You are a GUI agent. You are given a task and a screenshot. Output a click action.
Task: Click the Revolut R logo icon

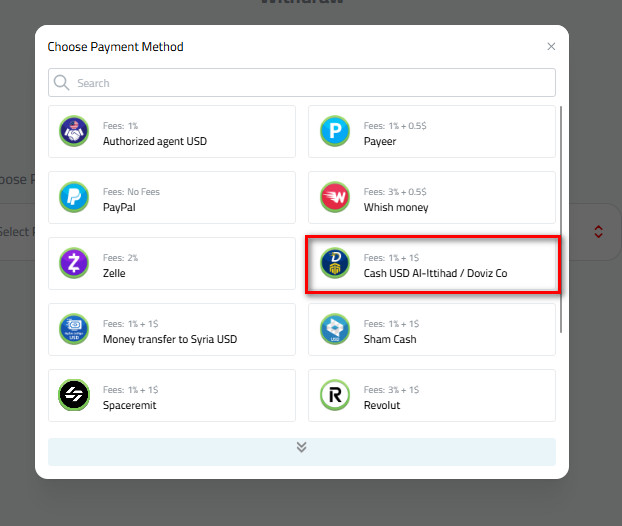pos(335,395)
